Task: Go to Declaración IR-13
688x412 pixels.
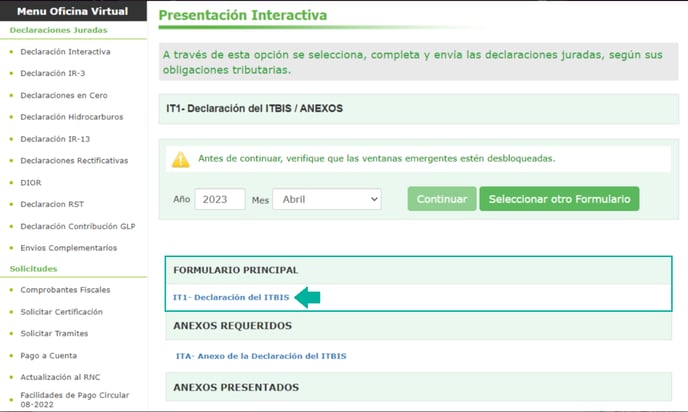Action: tap(55, 139)
